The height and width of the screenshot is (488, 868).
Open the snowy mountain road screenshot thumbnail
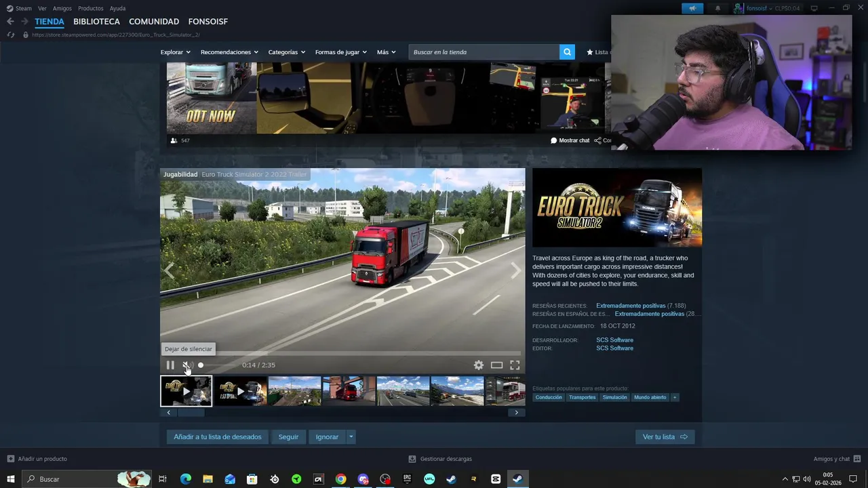point(457,391)
